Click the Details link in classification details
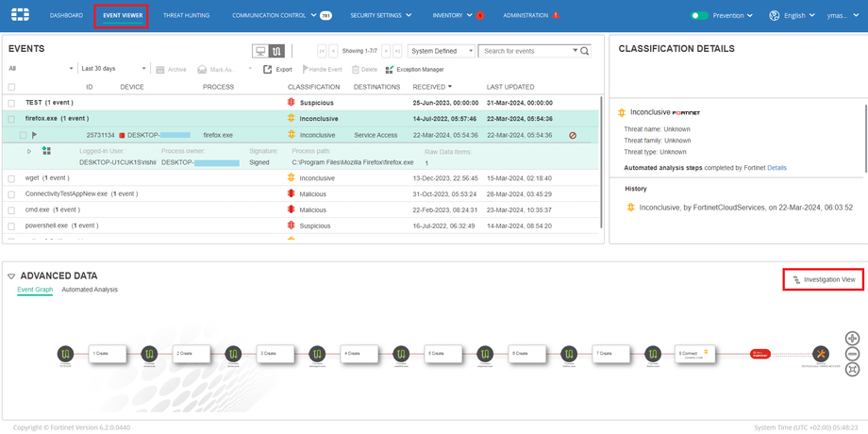Viewport: 868px width, 434px height. pos(776,168)
